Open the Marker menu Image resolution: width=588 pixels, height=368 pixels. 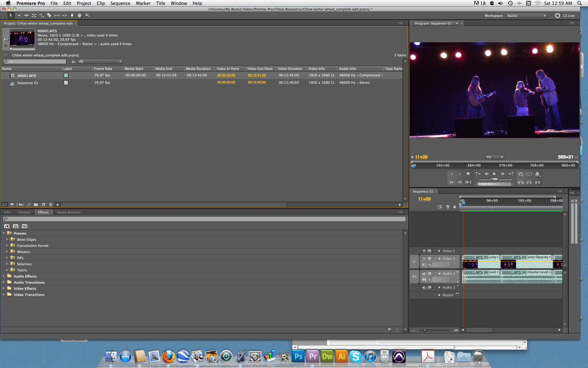[143, 3]
